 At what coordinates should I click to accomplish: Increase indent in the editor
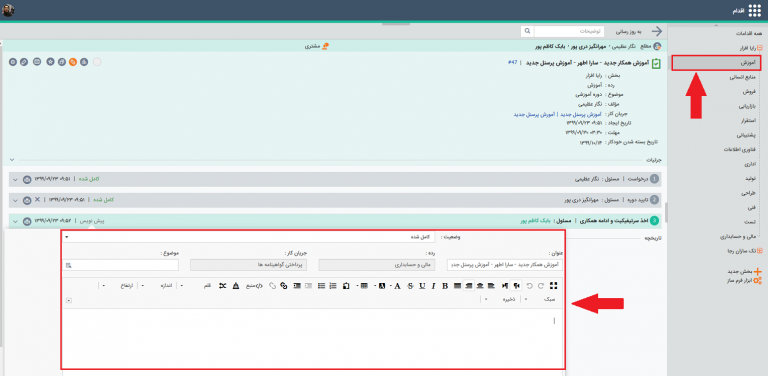(297, 286)
